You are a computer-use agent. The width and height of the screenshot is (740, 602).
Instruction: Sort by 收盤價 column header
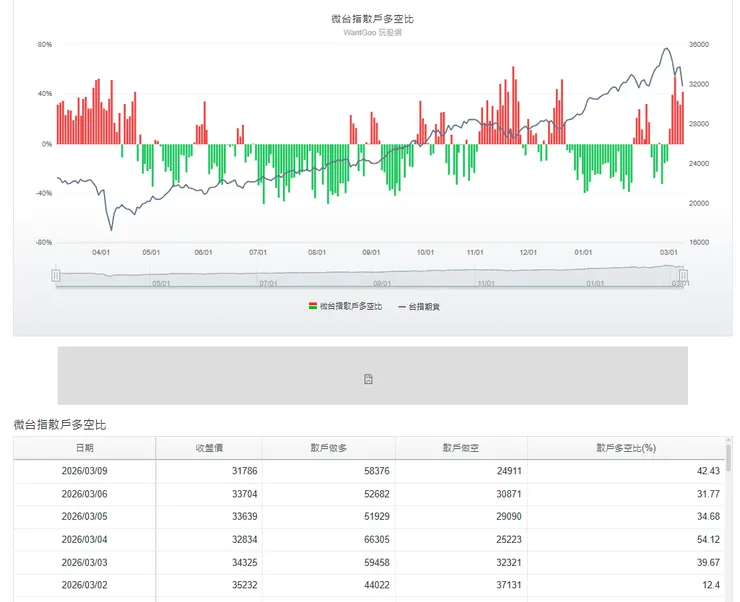coord(209,448)
